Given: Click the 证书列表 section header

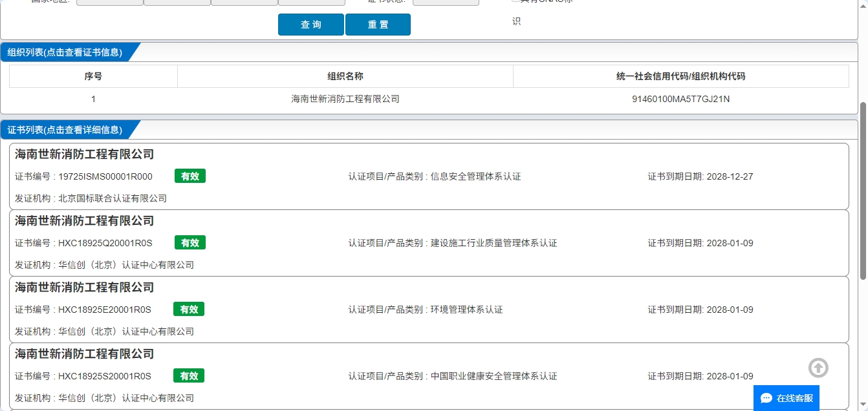Looking at the screenshot, I should [65, 130].
